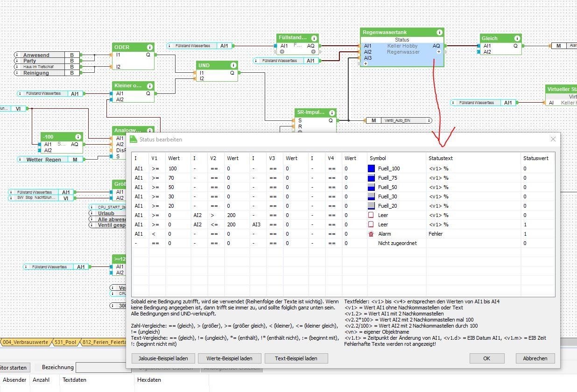
Task: Click the Abbrechen button
Action: [x=535, y=358]
